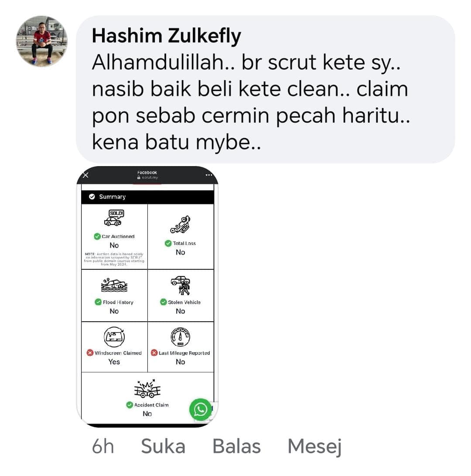Open the 6h comment timestamp
The width and height of the screenshot is (471, 476).
pyautogui.click(x=103, y=446)
